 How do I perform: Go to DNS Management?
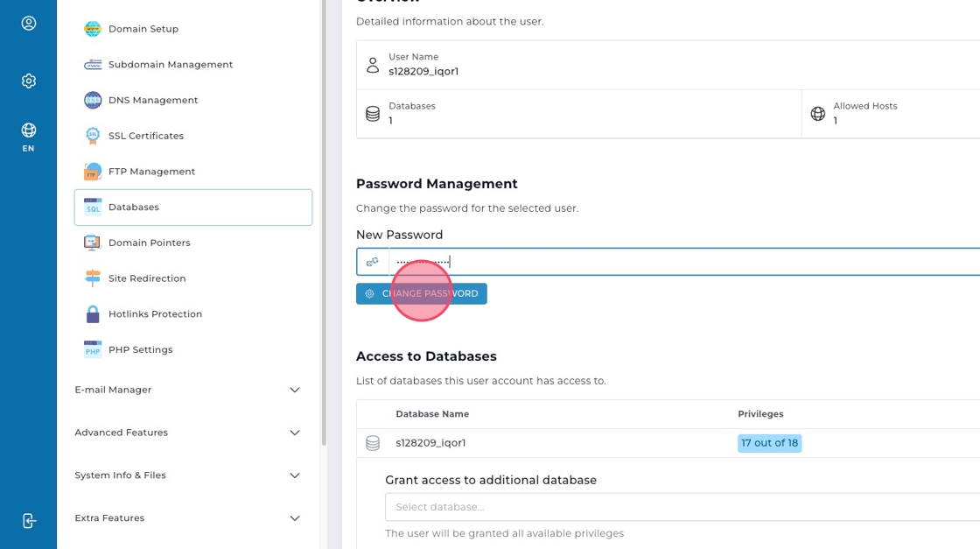(x=153, y=101)
